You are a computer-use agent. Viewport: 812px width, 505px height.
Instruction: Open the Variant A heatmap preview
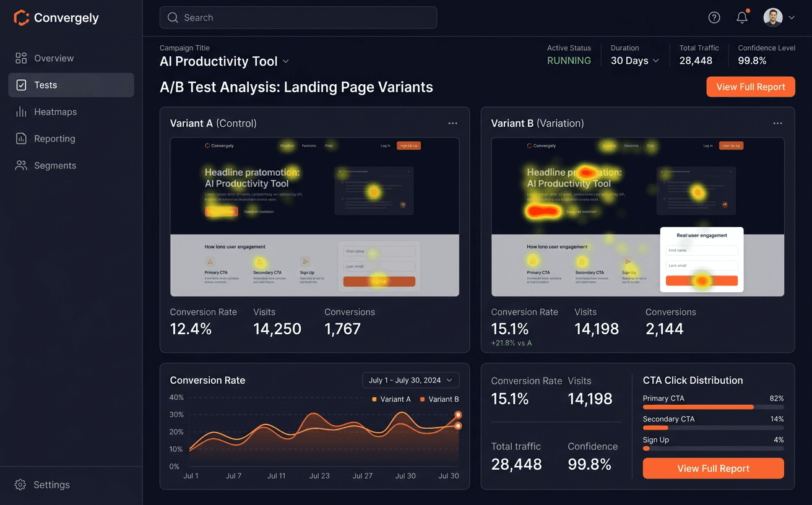tap(315, 217)
